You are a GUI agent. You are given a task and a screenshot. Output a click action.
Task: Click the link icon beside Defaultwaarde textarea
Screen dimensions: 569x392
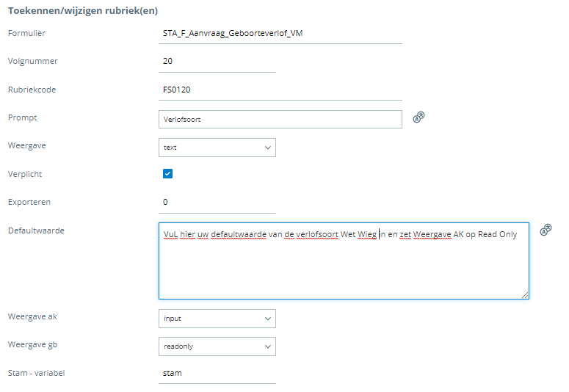click(546, 230)
